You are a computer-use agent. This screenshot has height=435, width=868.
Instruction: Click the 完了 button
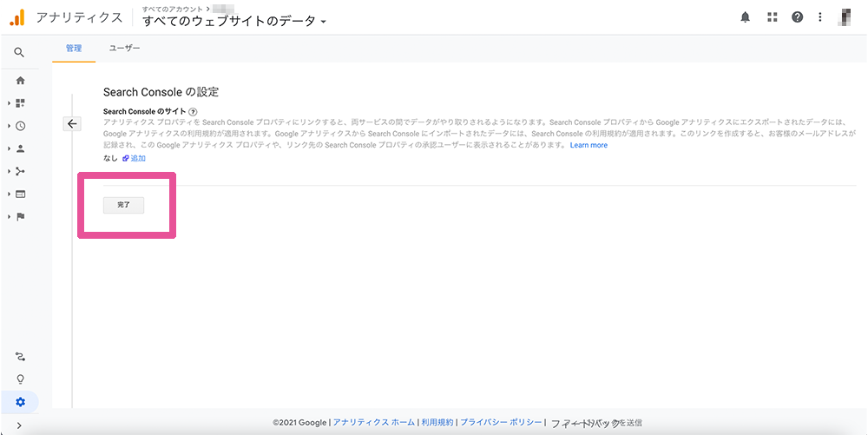click(x=123, y=205)
